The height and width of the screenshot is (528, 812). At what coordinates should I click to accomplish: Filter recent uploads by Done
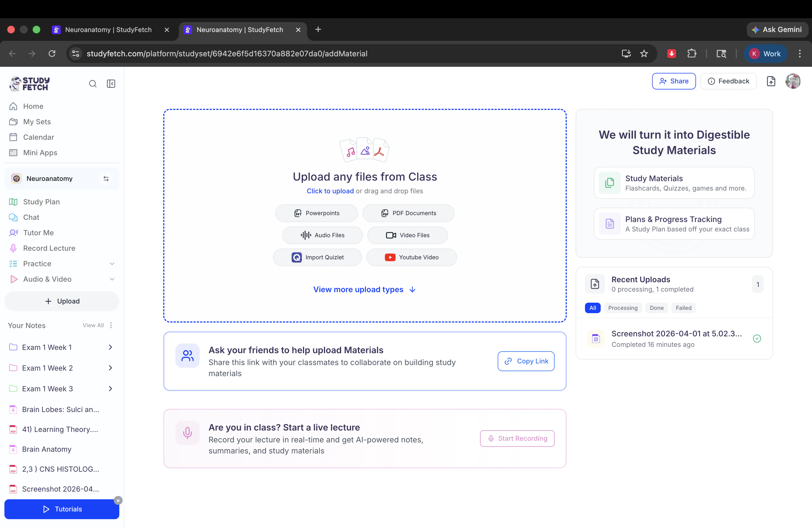click(x=657, y=308)
